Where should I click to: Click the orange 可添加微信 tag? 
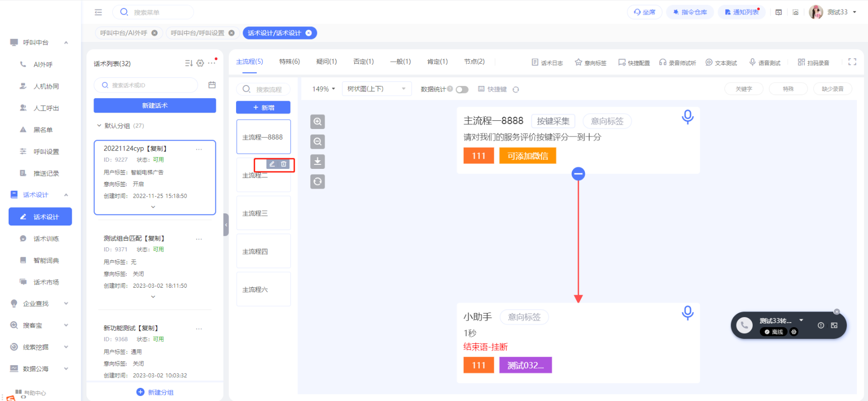point(527,156)
